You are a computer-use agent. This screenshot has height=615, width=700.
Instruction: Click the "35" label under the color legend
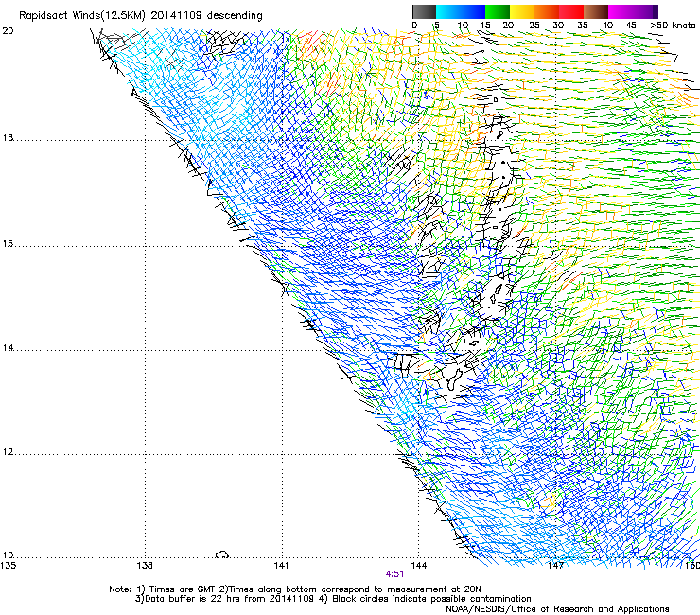[x=583, y=26]
